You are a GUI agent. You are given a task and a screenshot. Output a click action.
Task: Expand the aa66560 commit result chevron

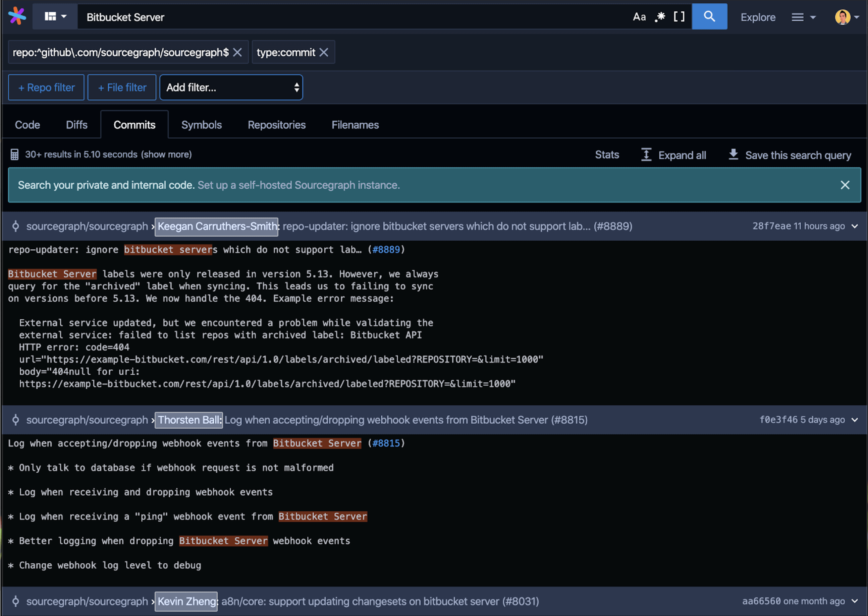point(855,601)
